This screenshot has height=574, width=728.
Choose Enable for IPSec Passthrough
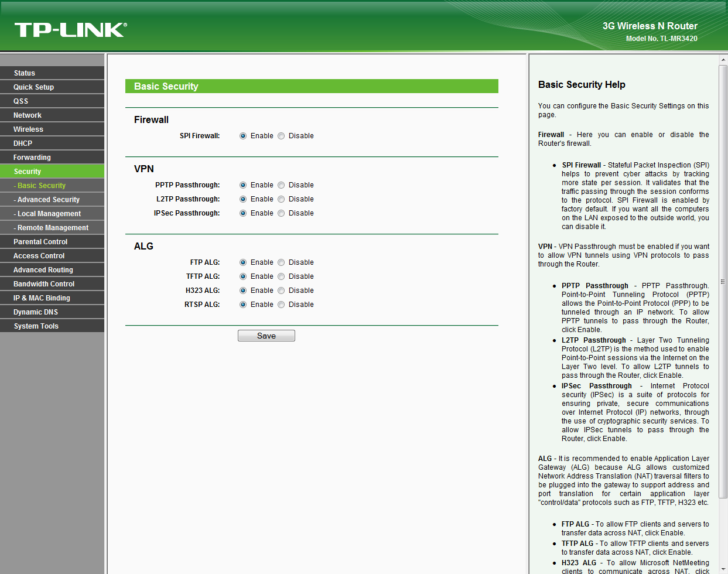coord(243,213)
